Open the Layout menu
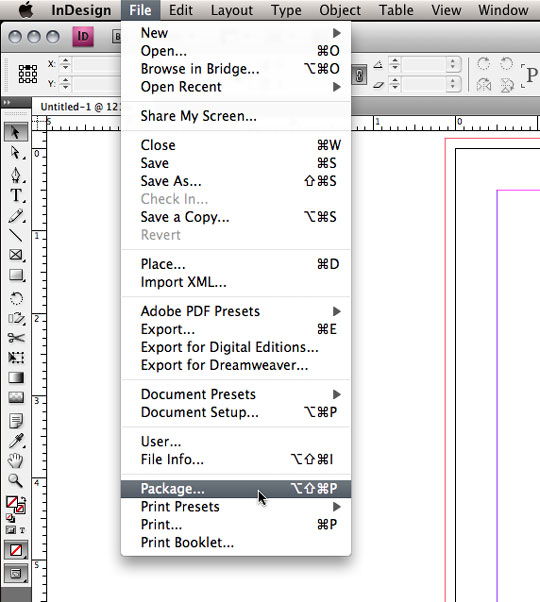 point(232,10)
